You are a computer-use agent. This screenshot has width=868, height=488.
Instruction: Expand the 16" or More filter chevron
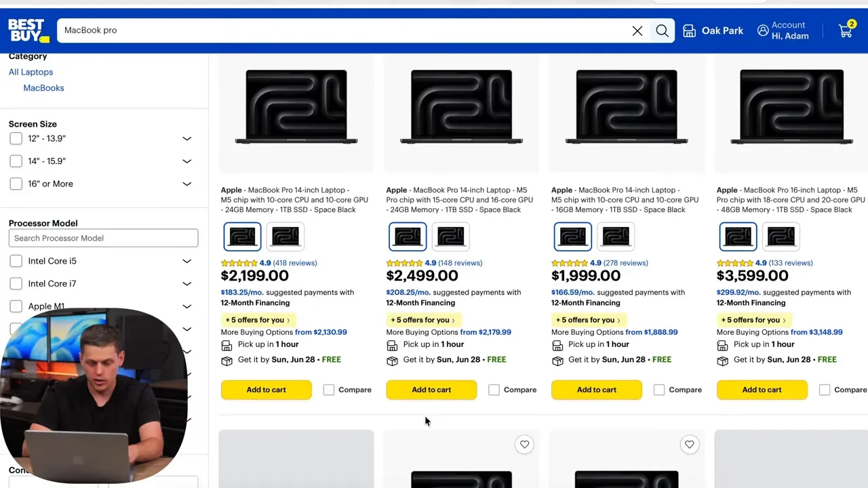[x=187, y=184]
